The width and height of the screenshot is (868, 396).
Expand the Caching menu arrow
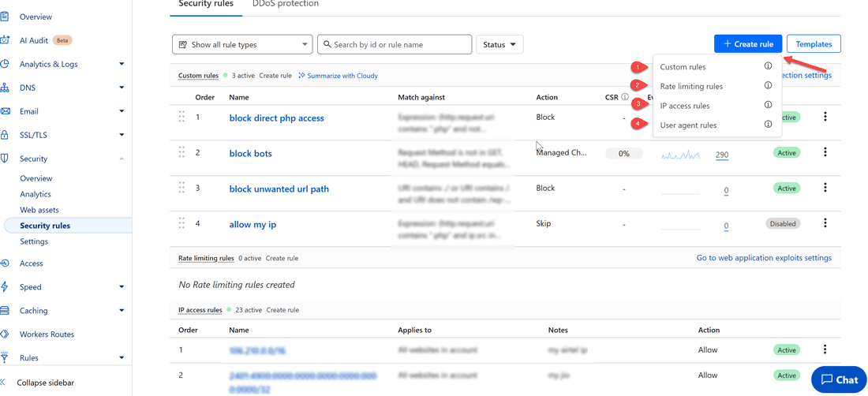[x=122, y=311]
